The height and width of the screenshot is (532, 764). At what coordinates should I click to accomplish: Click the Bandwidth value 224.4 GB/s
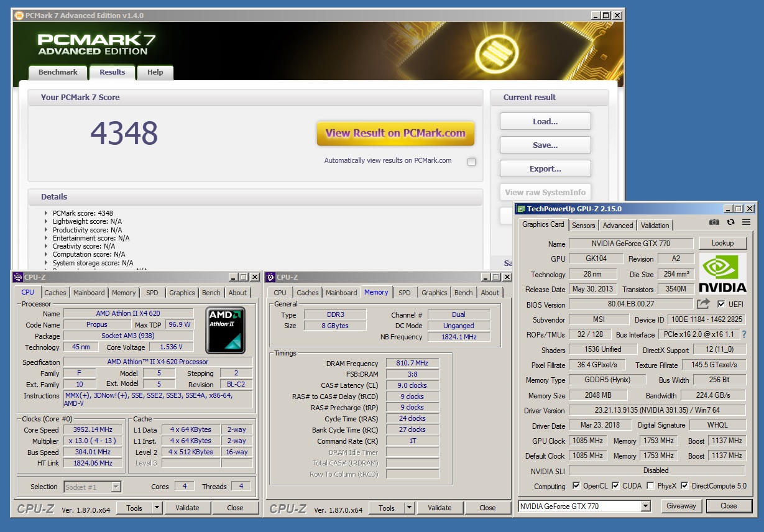tap(713, 395)
